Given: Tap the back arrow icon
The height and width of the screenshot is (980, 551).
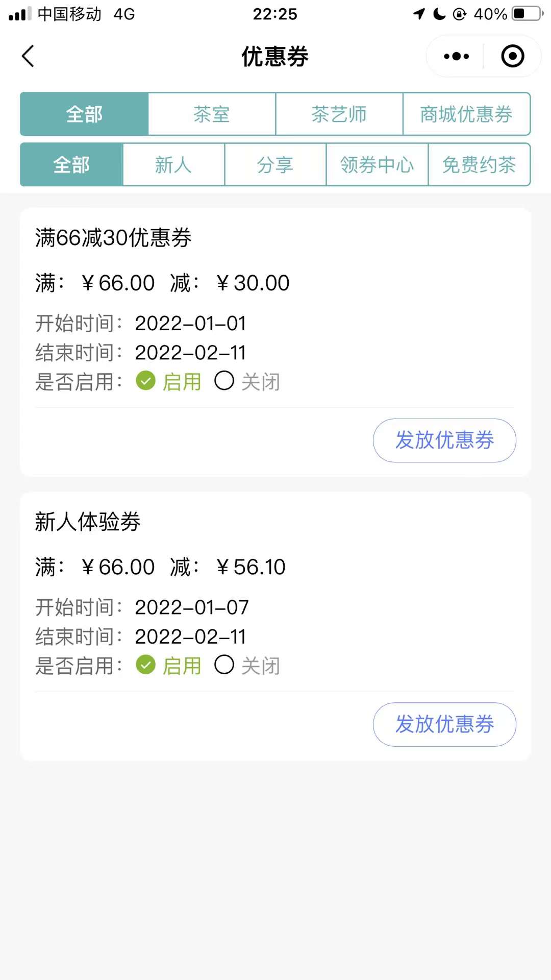Looking at the screenshot, I should [x=29, y=56].
